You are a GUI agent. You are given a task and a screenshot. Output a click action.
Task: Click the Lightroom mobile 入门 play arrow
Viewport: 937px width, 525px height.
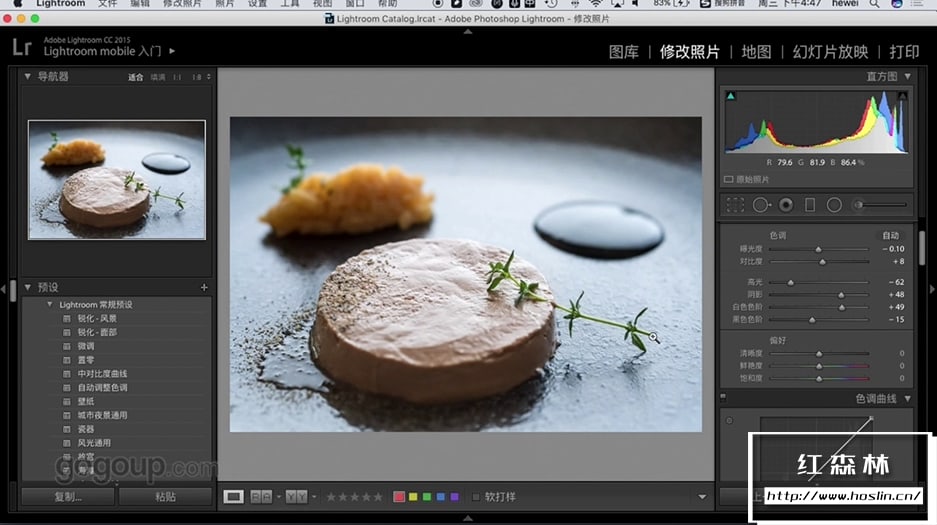172,51
